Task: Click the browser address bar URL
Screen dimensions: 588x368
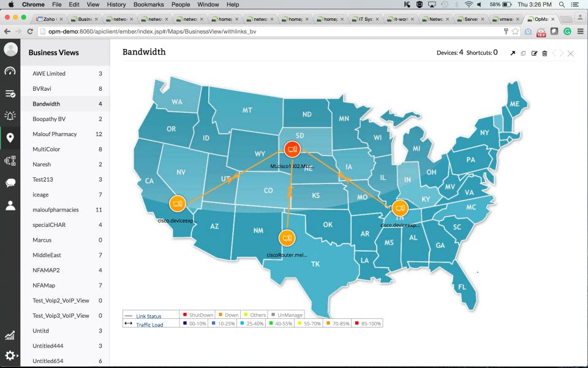Action: (x=153, y=31)
